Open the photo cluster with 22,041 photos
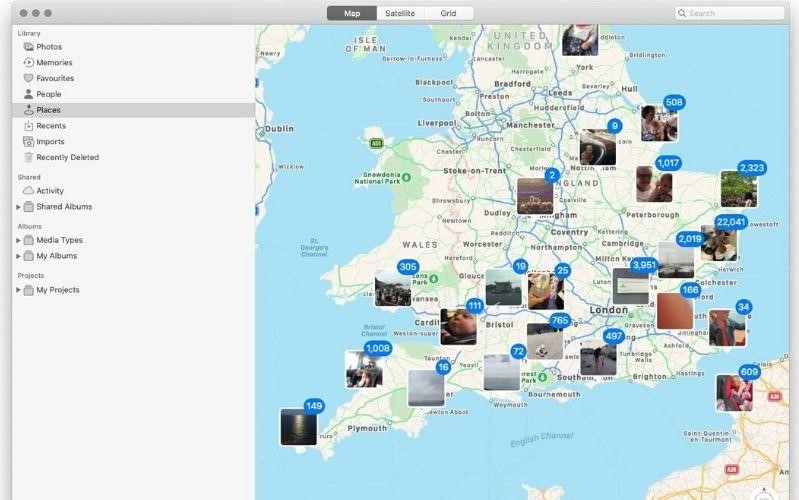Screen dimensions: 799x500 [x=718, y=243]
